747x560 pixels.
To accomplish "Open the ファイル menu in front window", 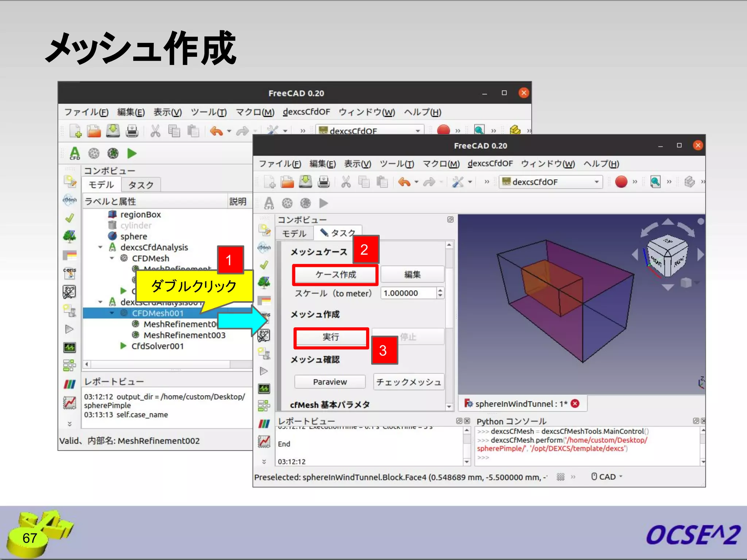I will pyautogui.click(x=280, y=164).
